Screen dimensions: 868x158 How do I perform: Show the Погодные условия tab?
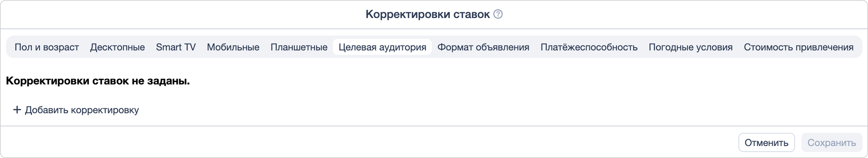click(x=691, y=47)
